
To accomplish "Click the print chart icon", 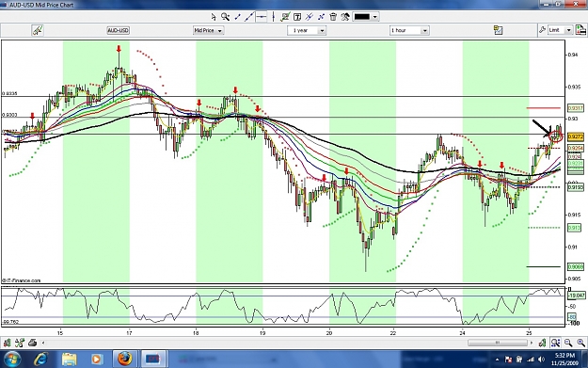I will tap(32, 343).
